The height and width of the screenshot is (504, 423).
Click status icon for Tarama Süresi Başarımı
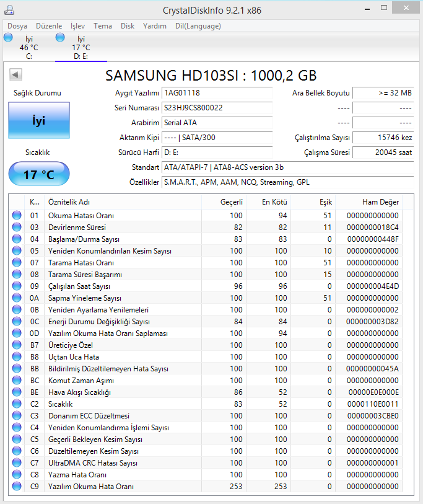[x=17, y=274]
